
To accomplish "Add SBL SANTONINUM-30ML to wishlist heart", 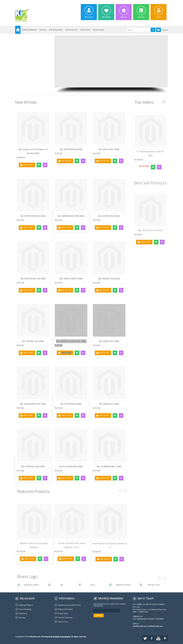I will click(x=77, y=161).
